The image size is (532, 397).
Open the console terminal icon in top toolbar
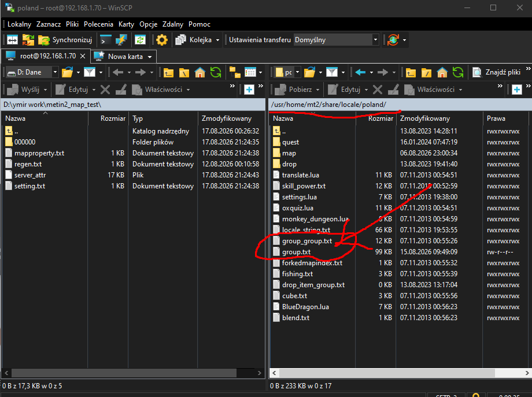pyautogui.click(x=105, y=40)
